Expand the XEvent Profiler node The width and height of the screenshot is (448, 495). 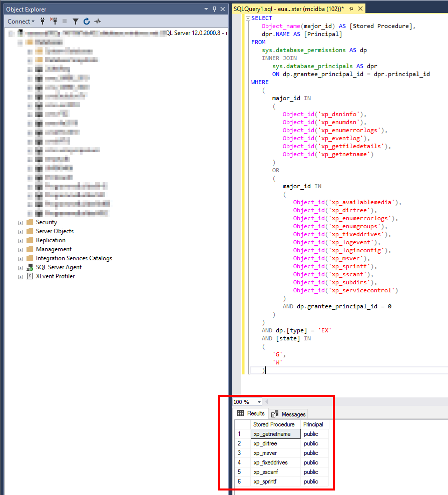20,277
